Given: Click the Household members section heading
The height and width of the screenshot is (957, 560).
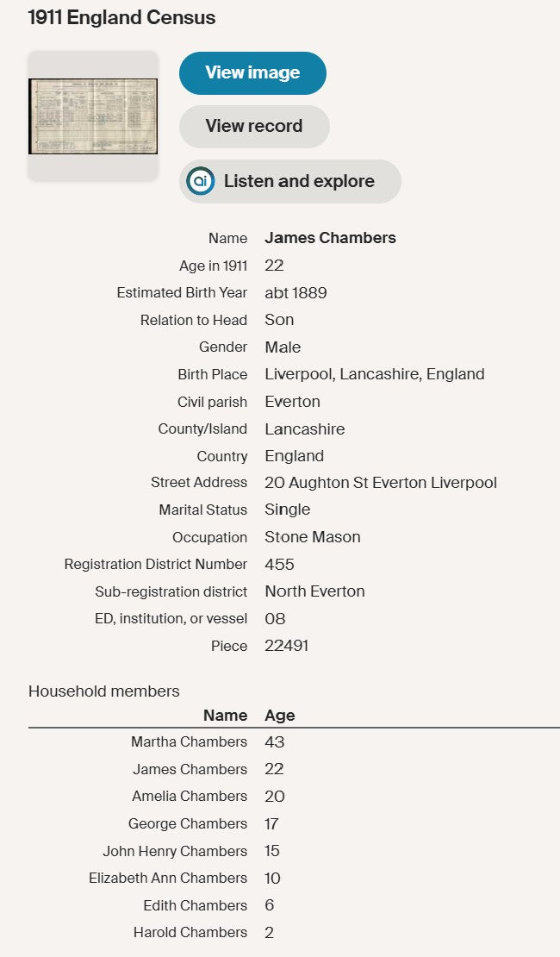Looking at the screenshot, I should [103, 691].
